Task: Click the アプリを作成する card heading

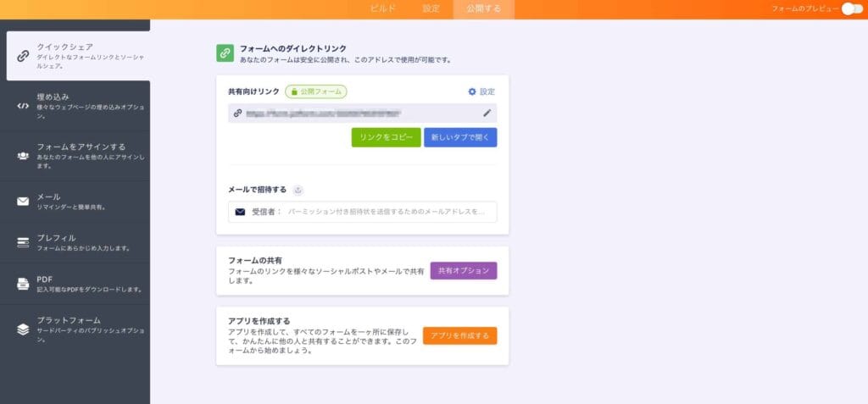Action: point(259,321)
